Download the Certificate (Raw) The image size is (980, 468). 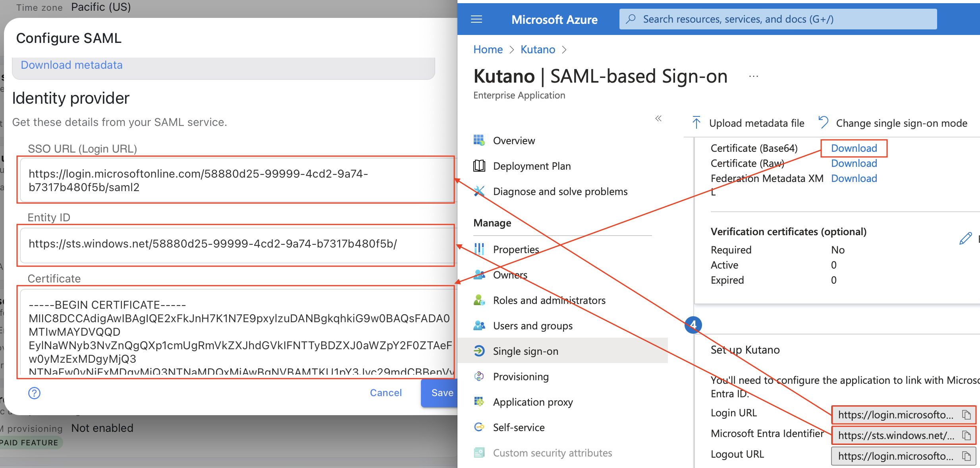pos(854,163)
